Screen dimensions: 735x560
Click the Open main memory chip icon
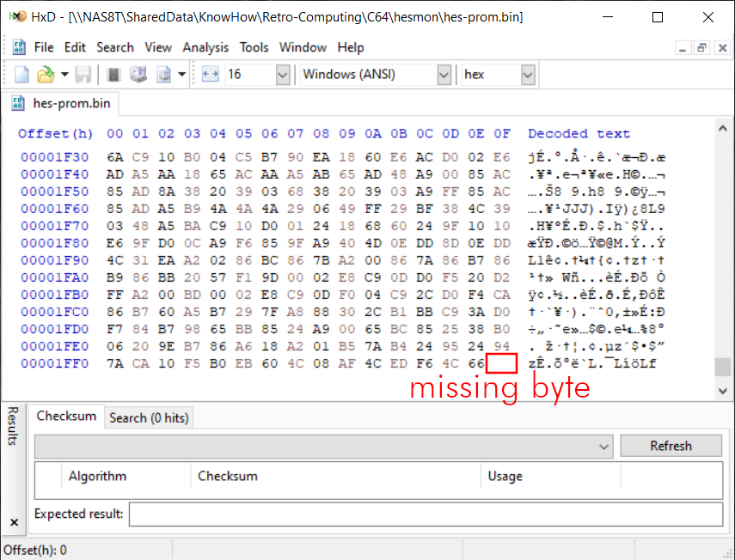113,75
